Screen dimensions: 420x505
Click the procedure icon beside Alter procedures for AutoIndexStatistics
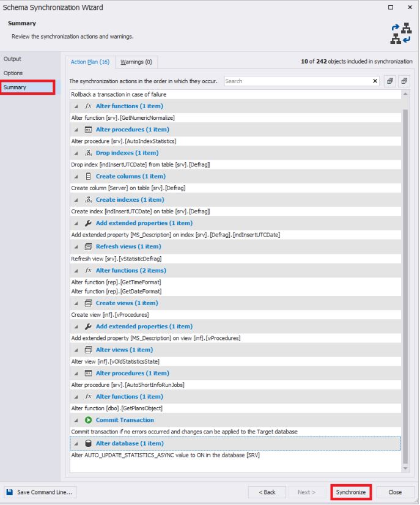pos(88,130)
